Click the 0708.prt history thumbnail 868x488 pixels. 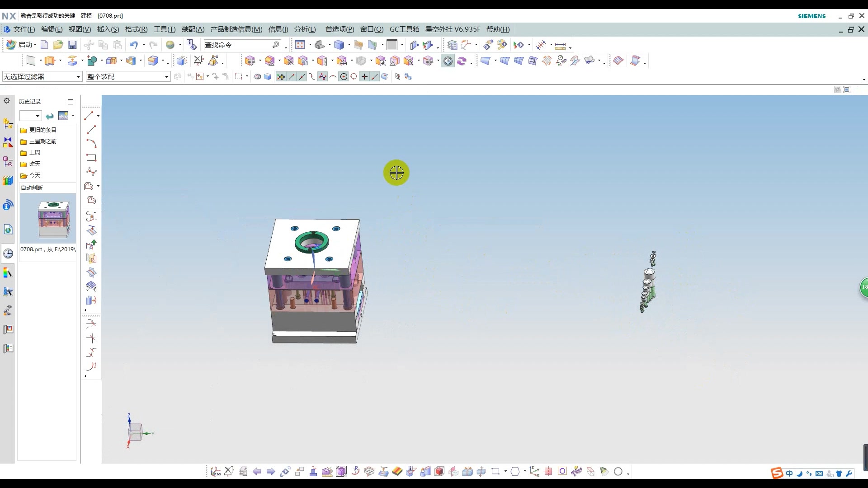click(48, 219)
